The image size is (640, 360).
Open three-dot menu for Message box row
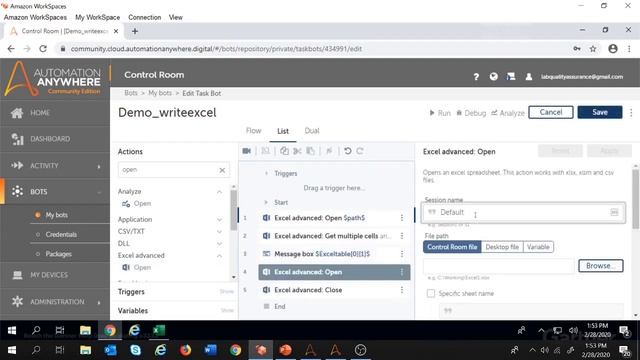coord(402,254)
